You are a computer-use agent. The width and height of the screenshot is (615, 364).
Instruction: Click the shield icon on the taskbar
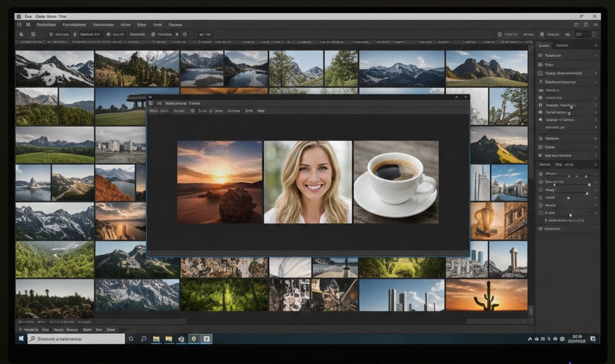point(194,338)
